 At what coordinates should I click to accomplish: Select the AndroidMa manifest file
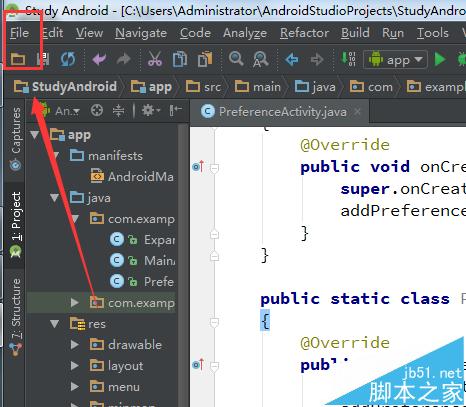pos(132,176)
